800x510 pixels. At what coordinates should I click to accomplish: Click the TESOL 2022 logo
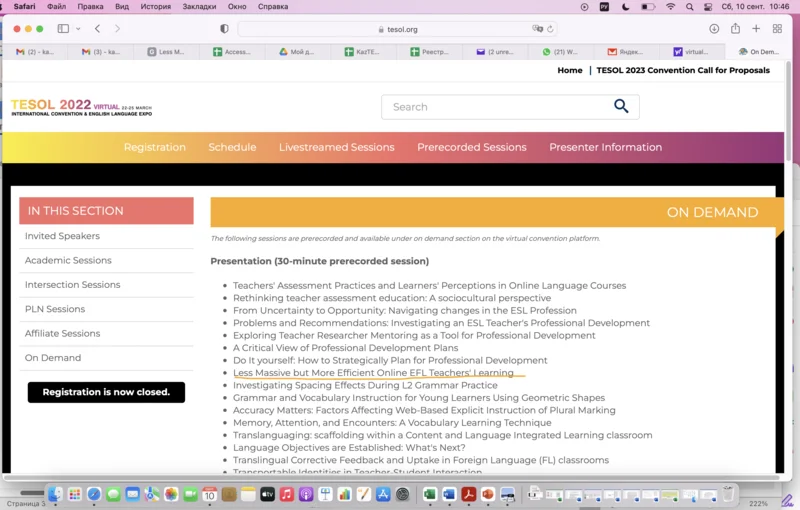point(82,107)
